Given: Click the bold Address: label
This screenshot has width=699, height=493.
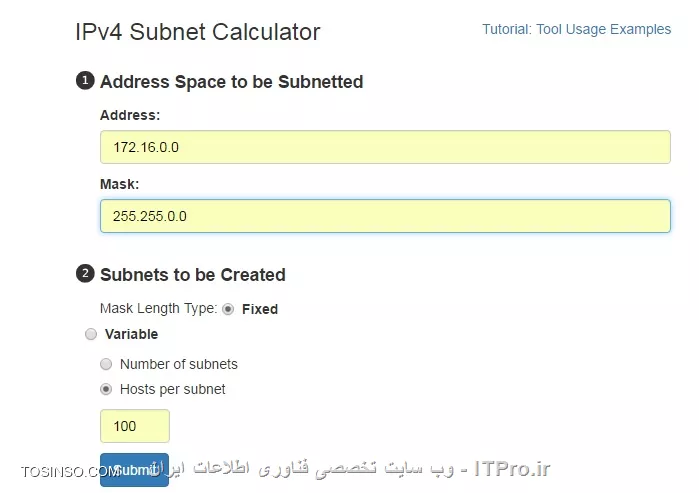Looking at the screenshot, I should (130, 115).
